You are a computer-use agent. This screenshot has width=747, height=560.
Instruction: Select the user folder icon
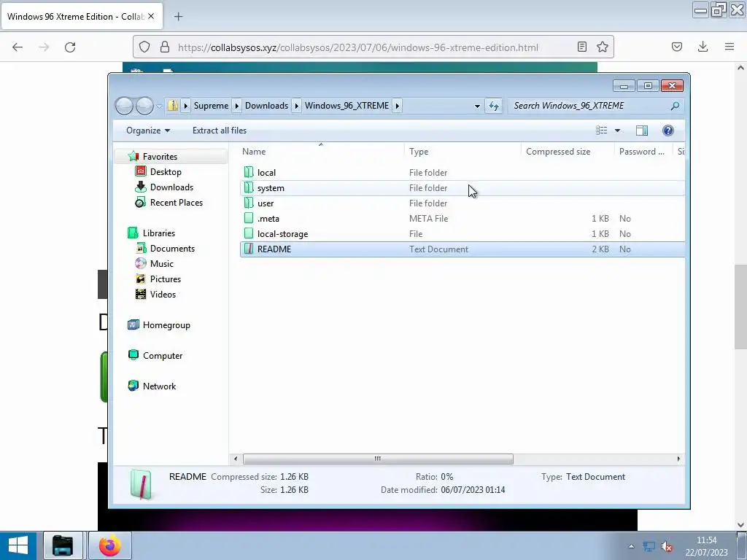pos(249,203)
